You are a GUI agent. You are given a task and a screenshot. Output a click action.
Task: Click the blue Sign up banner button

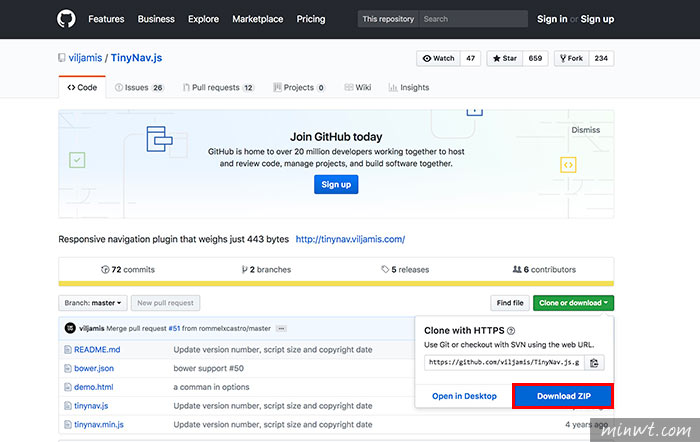tap(336, 184)
